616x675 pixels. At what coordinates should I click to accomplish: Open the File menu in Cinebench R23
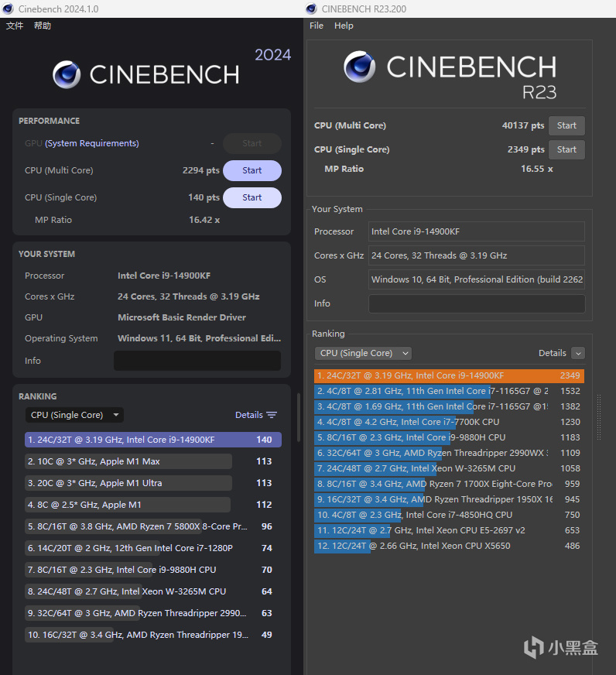[317, 26]
